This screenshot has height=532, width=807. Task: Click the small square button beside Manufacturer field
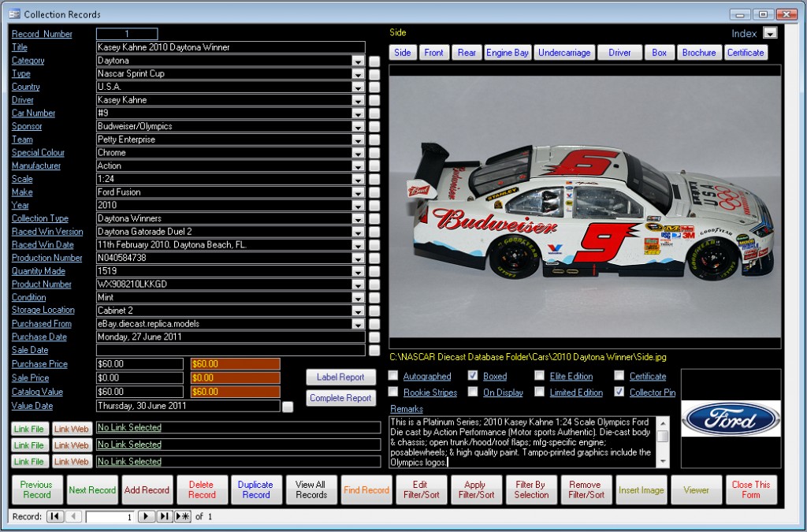[374, 166]
